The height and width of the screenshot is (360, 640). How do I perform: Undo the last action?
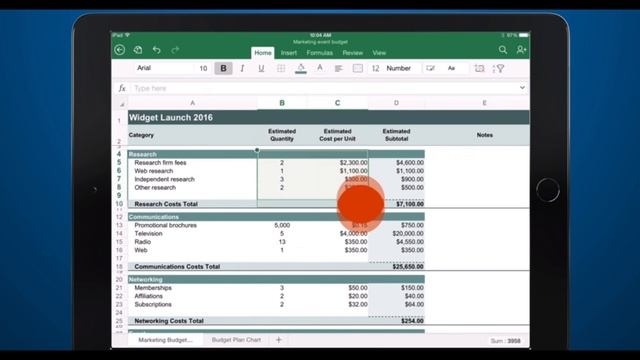[157, 50]
